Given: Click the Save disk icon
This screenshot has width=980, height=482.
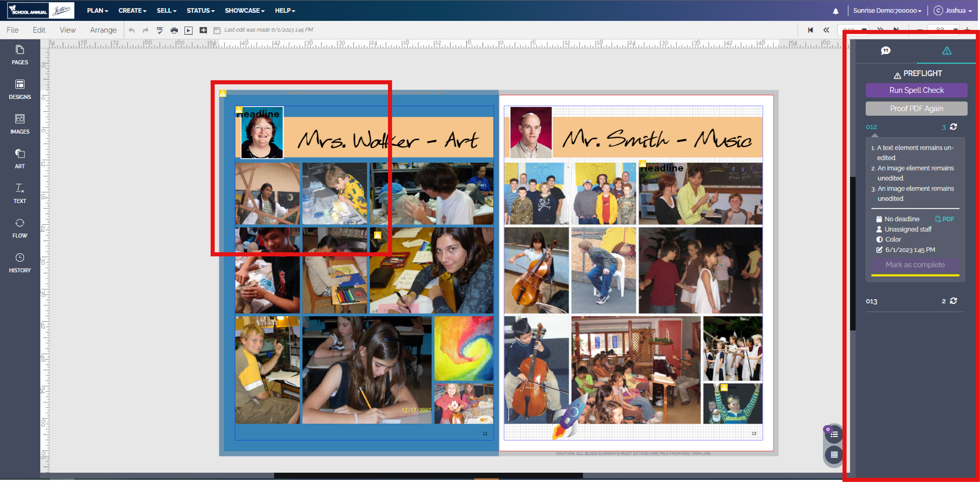Looking at the screenshot, I should (x=217, y=31).
